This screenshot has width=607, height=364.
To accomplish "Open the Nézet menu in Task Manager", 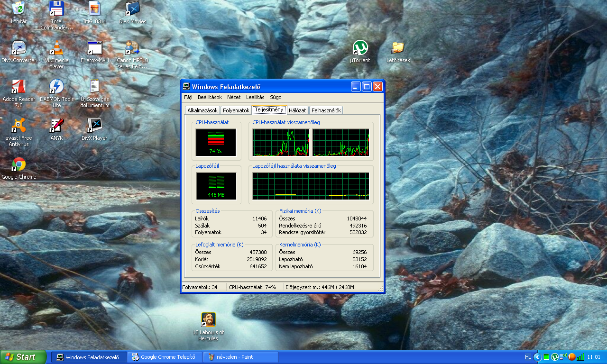I will (234, 97).
